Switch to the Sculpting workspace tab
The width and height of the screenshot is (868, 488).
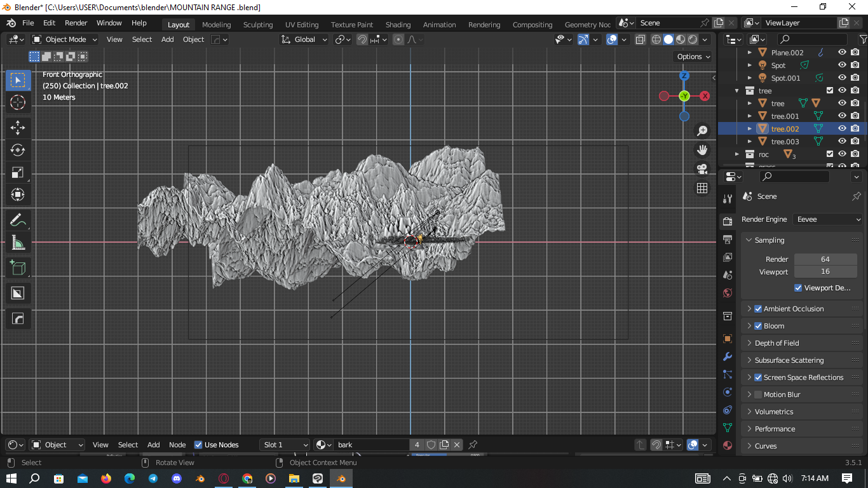pos(258,25)
